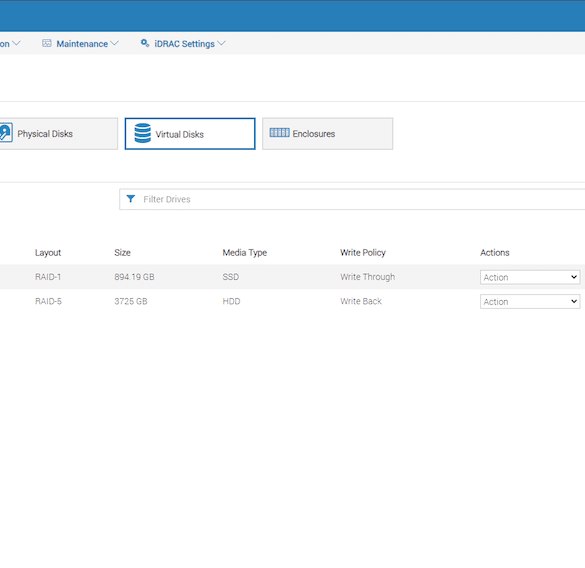Sort by the Write Policy column header

pos(363,253)
